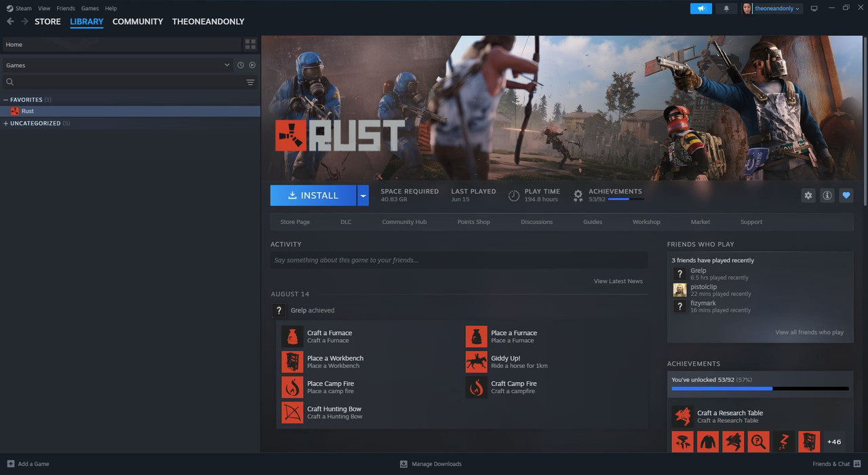
Task: Open the game settings gear icon
Action: [x=808, y=195]
